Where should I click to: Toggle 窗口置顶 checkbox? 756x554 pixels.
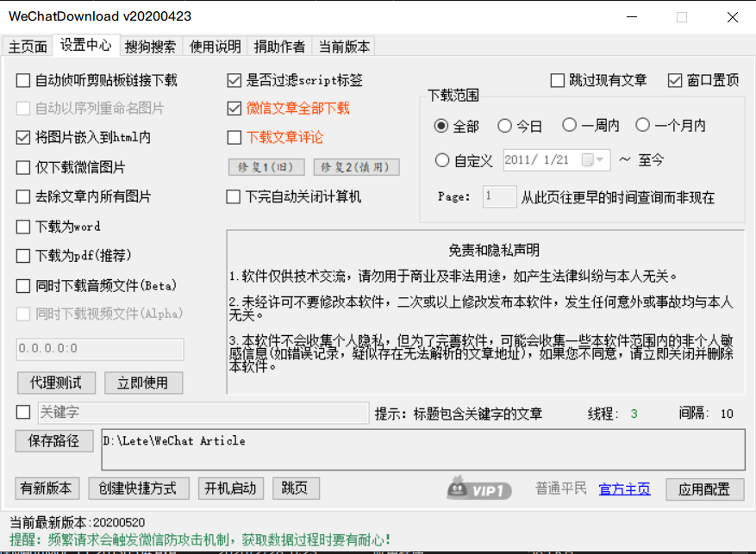675,81
